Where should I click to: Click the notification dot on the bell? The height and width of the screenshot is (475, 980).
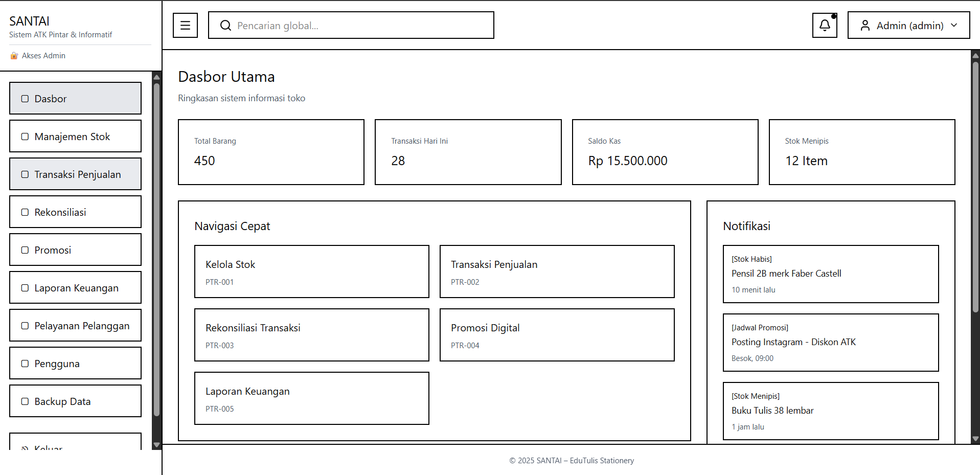point(834,16)
